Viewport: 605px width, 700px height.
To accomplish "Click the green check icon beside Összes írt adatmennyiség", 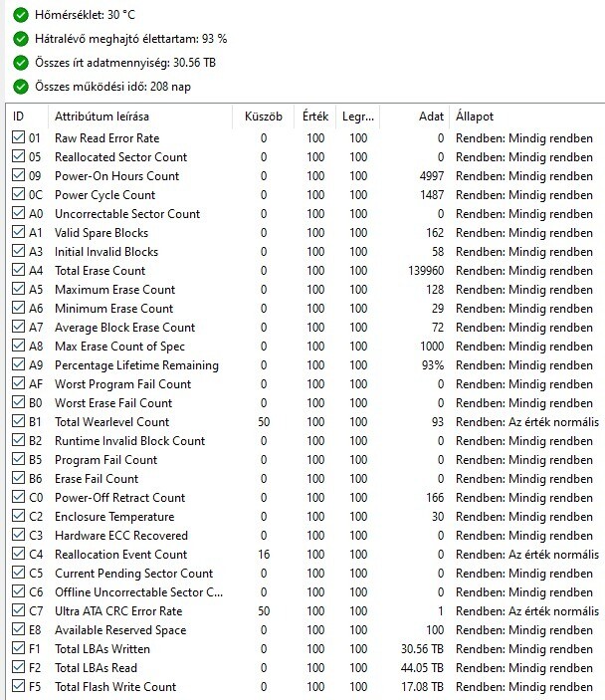I will (x=21, y=63).
